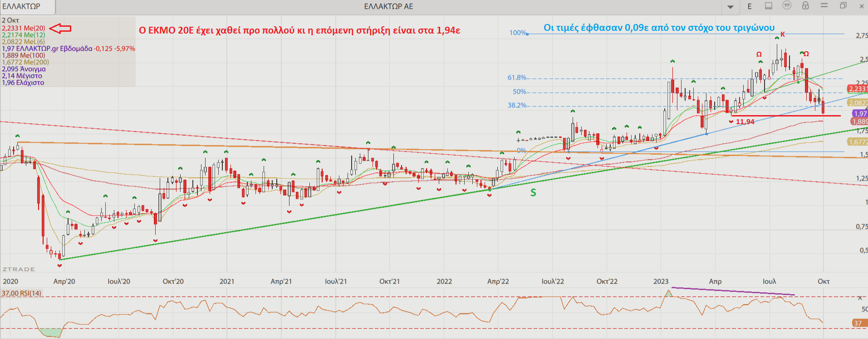Select the purple 1,97 price tag on axis
868x339 pixels.
[x=860, y=114]
